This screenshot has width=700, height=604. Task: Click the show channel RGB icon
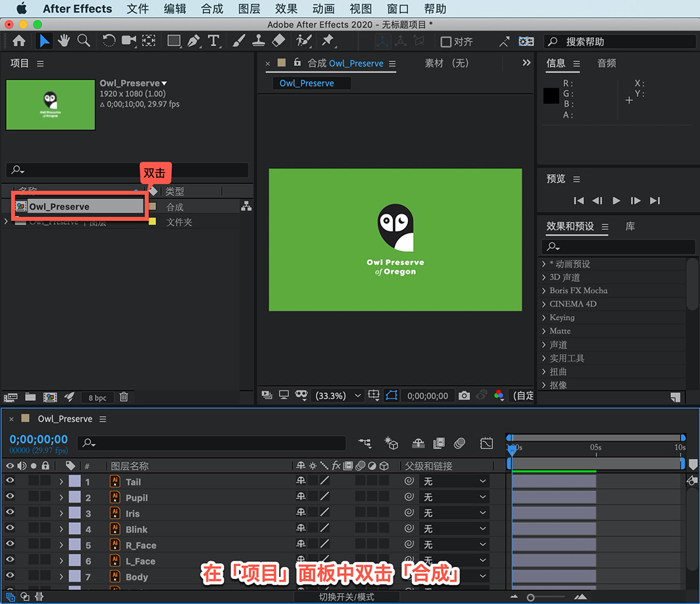[499, 396]
